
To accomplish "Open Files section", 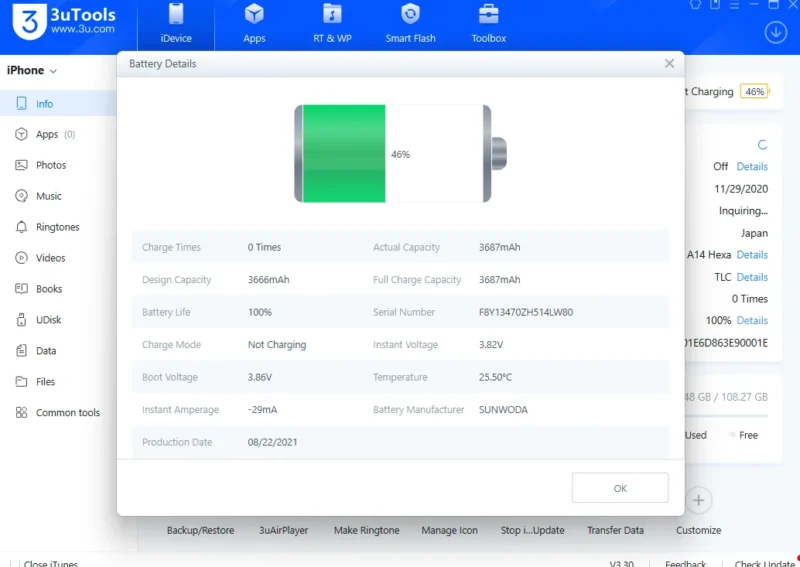I will click(45, 381).
